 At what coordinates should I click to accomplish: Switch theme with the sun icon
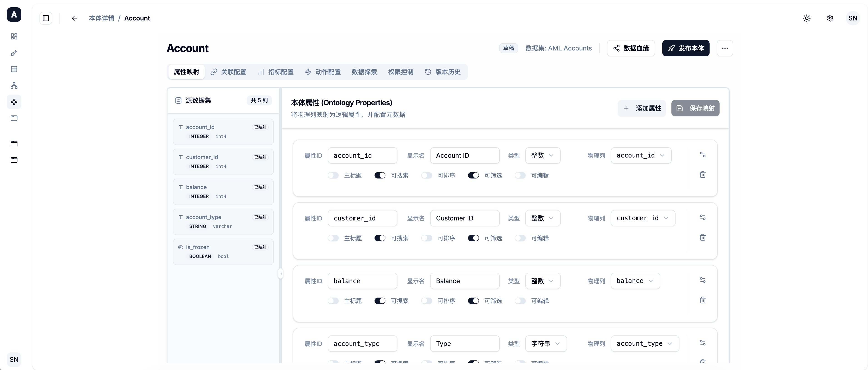(x=806, y=18)
